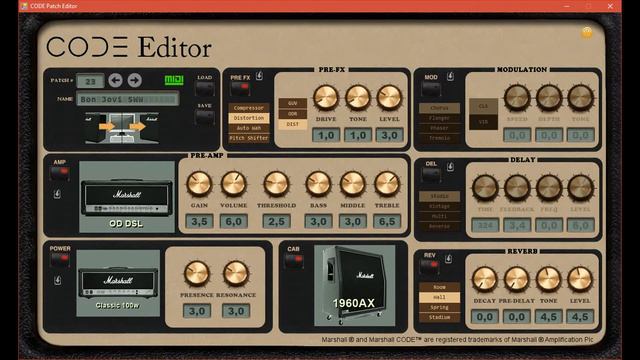Toggle the CAB on/off switch

tap(293, 260)
